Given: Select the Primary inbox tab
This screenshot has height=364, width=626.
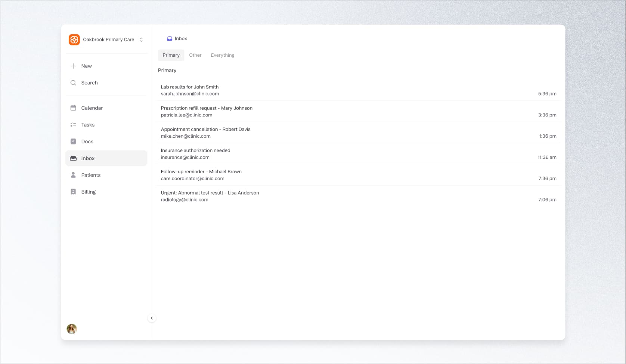Looking at the screenshot, I should pyautogui.click(x=171, y=55).
